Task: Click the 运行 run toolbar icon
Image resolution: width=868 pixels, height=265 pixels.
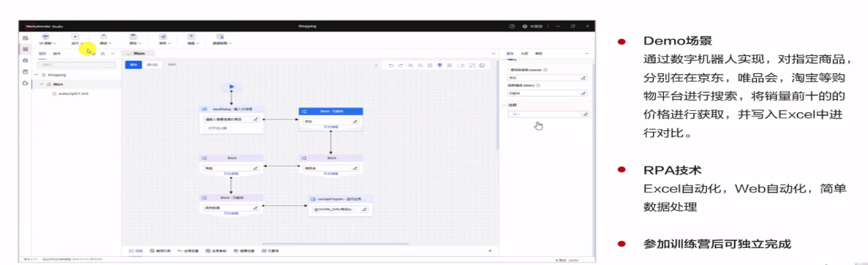Action: coord(75,36)
